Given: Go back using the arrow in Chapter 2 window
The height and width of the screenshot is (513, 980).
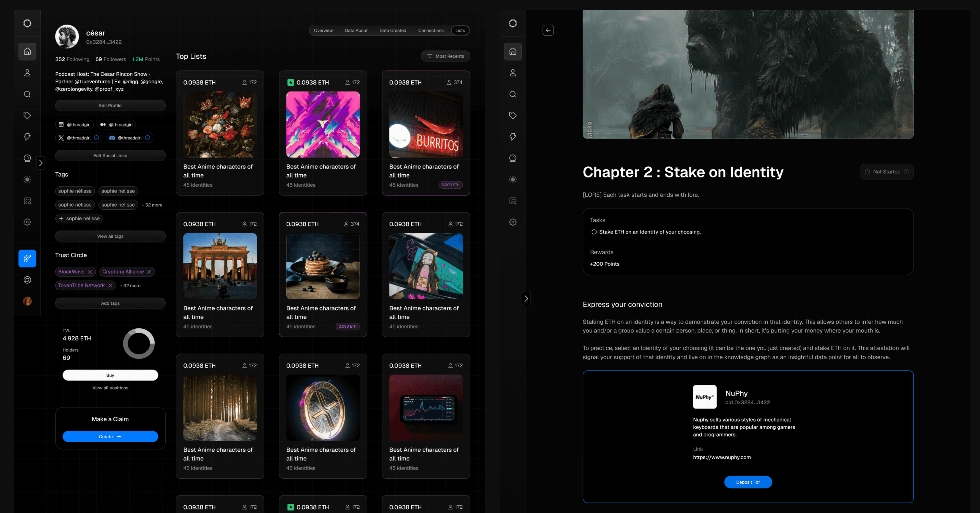Looking at the screenshot, I should [x=548, y=30].
